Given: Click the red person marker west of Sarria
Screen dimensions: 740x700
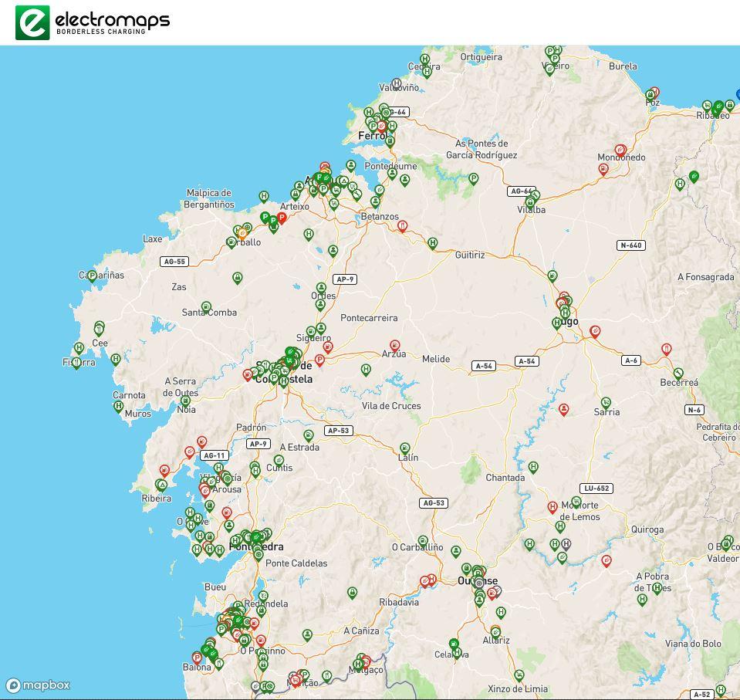Looking at the screenshot, I should click(x=564, y=410).
